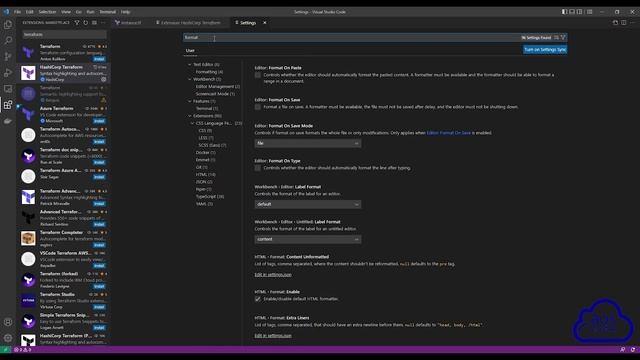Screen dimensions: 640x360
Task: Select Editor Management tree item
Action: pyautogui.click(x=218, y=87)
